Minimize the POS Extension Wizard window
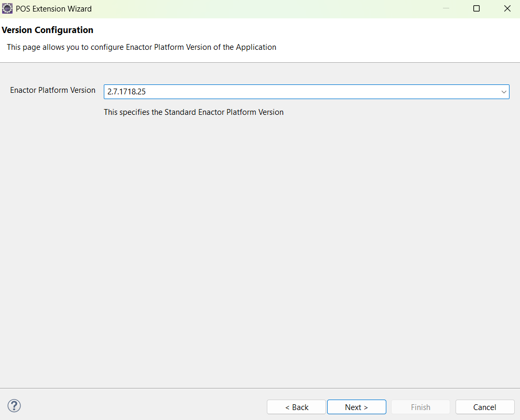Image resolution: width=520 pixels, height=420 pixels. pos(446,8)
